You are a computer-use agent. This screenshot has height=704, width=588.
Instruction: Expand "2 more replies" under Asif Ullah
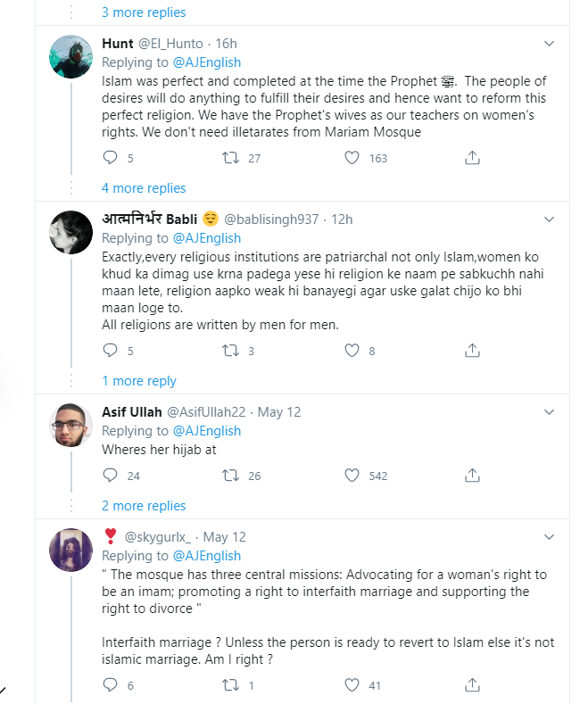point(144,506)
